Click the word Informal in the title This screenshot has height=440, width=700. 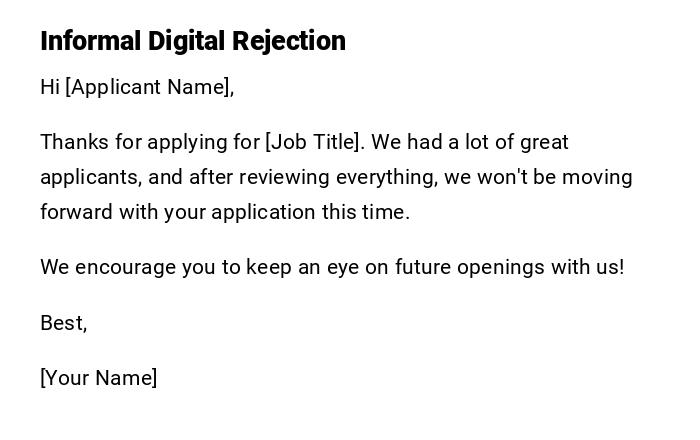tap(91, 41)
